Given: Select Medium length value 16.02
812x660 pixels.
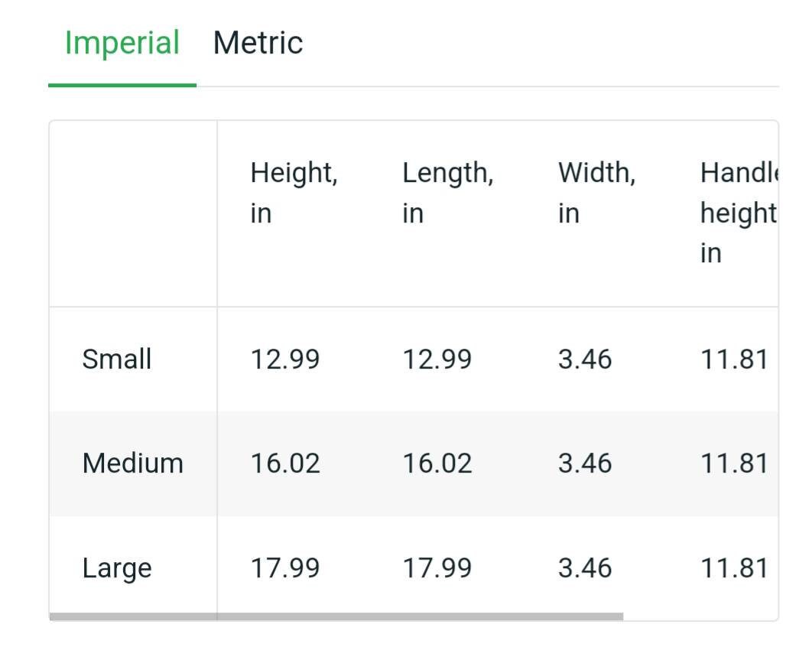Looking at the screenshot, I should point(437,463).
